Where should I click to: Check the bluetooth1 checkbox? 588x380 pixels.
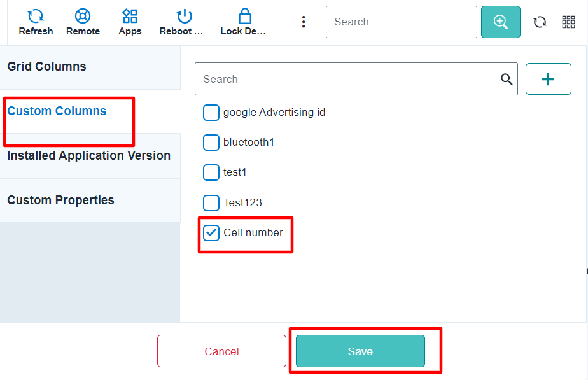211,143
